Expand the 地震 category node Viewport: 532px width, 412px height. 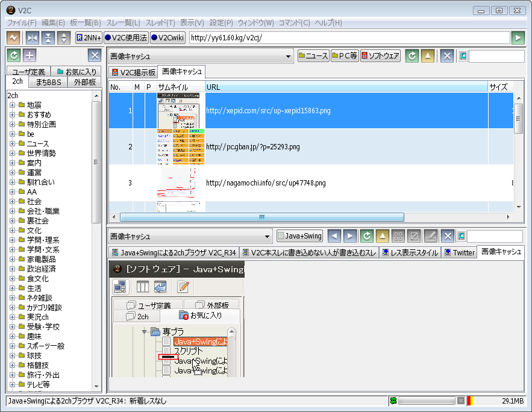pos(12,105)
